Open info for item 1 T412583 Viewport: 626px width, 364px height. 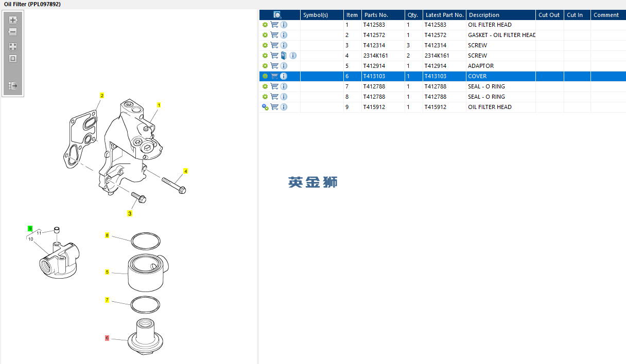[284, 25]
